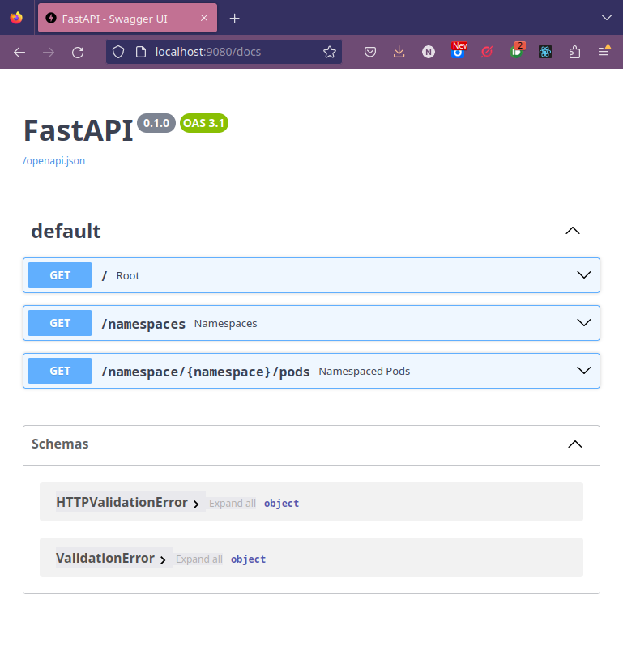Click the localhost:9080/docs address bar
Image resolution: width=623 pixels, height=672 pixels.
click(x=224, y=52)
